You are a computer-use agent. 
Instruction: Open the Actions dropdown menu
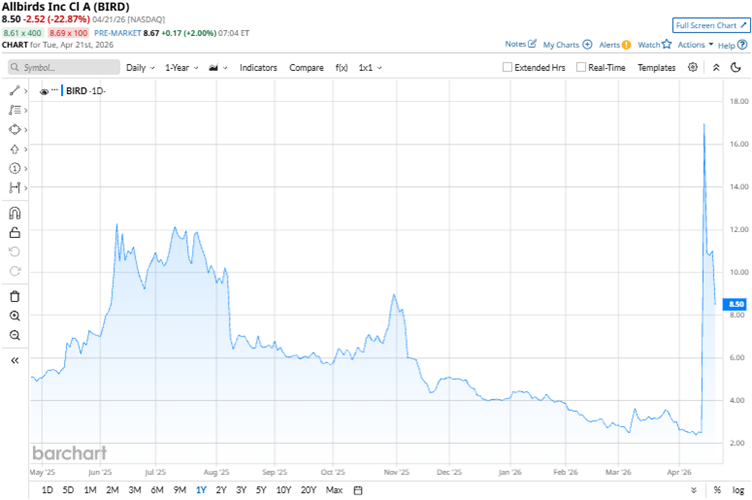pyautogui.click(x=695, y=45)
